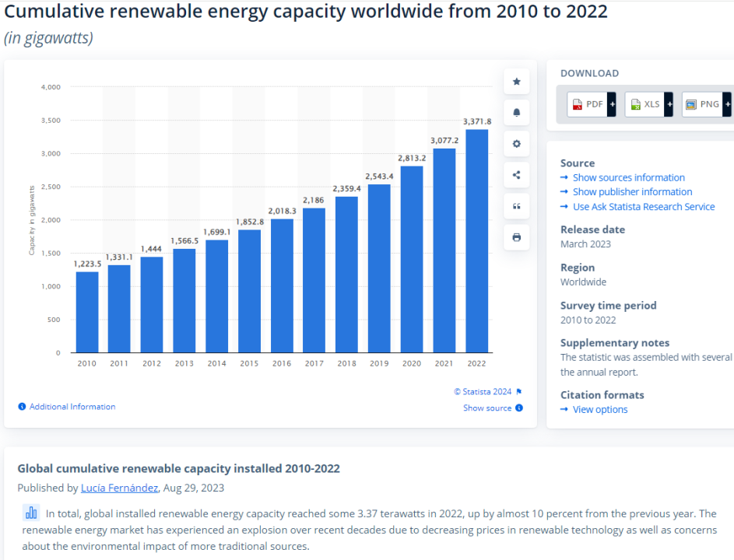Open Use Ask Statista Research Service link
Image resolution: width=734 pixels, height=560 pixels.
click(643, 207)
